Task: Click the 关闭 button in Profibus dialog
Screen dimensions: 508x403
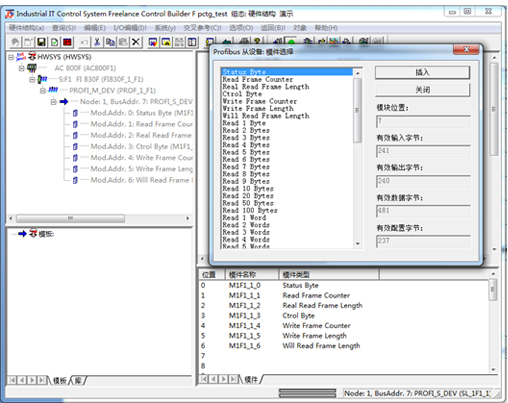Action: pos(423,90)
